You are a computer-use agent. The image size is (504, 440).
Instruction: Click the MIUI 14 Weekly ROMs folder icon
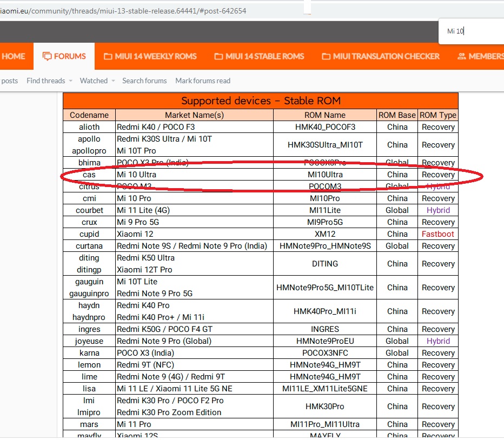108,57
